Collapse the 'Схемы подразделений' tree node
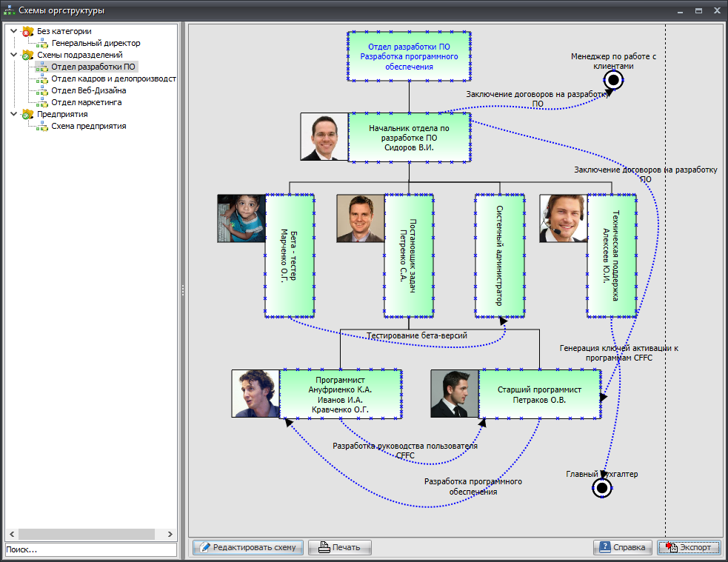The width and height of the screenshot is (728, 562). (x=13, y=55)
